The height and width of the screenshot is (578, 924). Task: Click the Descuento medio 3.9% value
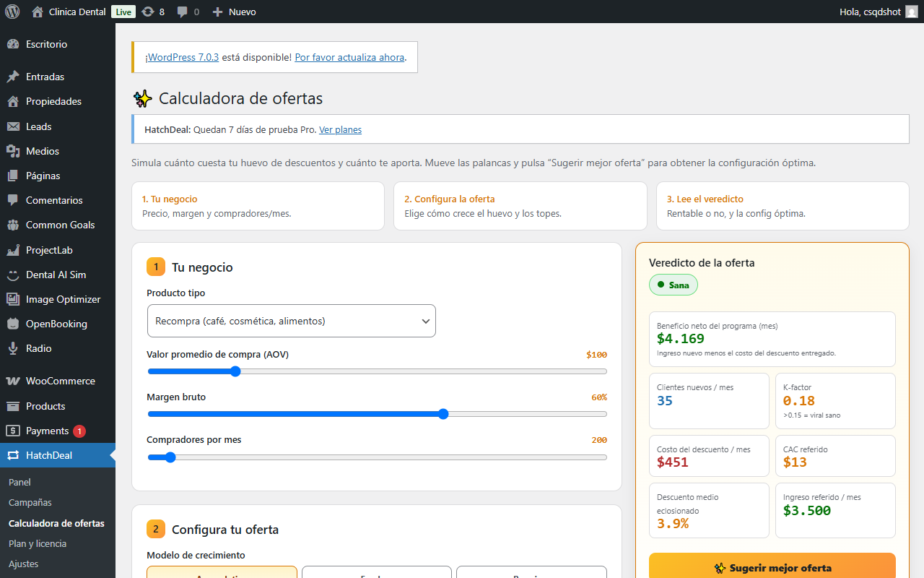pos(673,524)
